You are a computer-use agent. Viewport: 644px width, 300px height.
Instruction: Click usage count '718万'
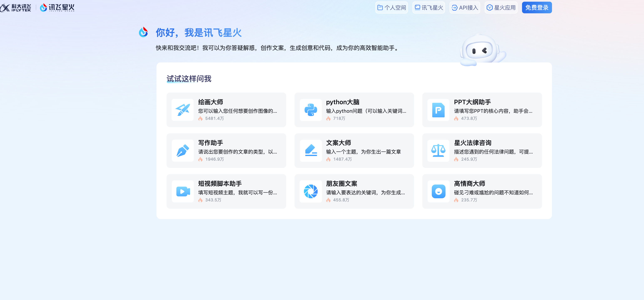pos(339,118)
